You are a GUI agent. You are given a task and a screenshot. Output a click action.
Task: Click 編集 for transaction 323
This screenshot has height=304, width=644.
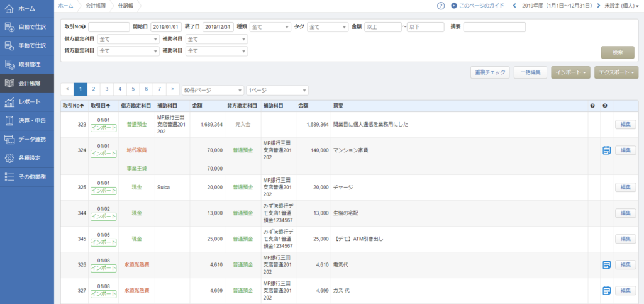pos(625,125)
